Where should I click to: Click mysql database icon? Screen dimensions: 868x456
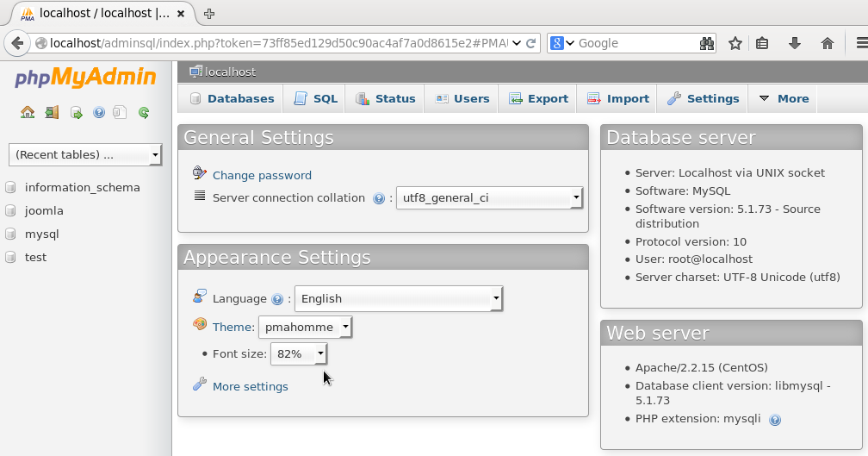coord(10,234)
